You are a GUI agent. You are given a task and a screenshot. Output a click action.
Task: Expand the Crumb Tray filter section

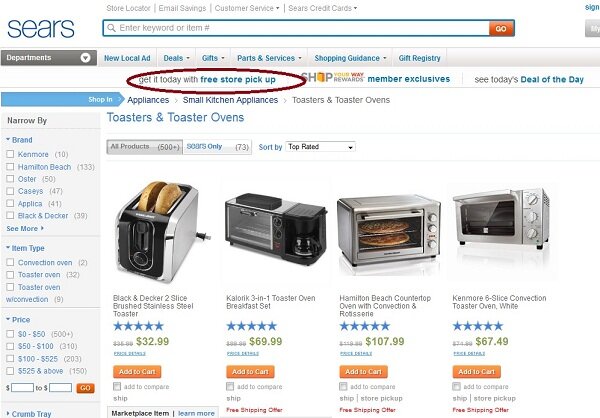pyautogui.click(x=29, y=414)
